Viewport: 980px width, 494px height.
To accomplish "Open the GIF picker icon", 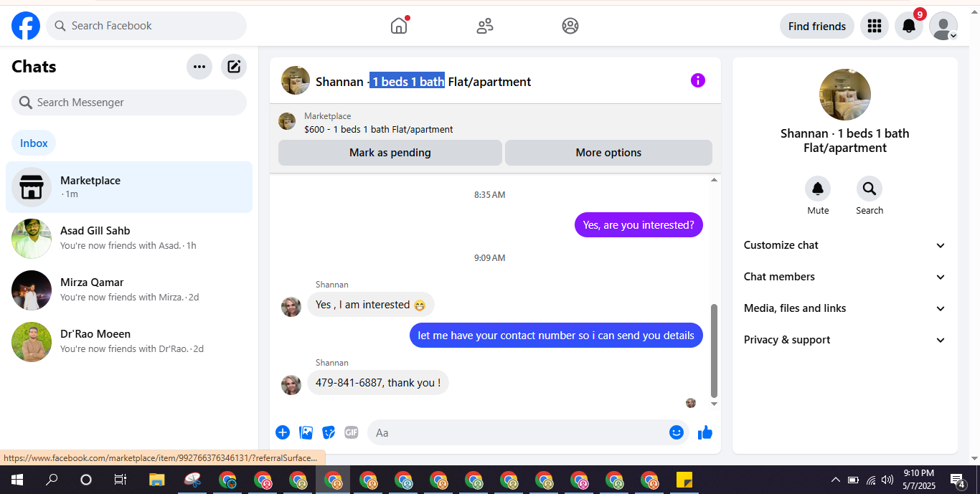I will coord(352,432).
